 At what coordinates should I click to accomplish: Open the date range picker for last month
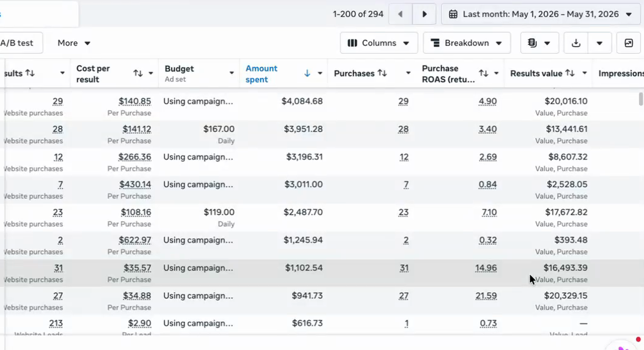(x=541, y=14)
